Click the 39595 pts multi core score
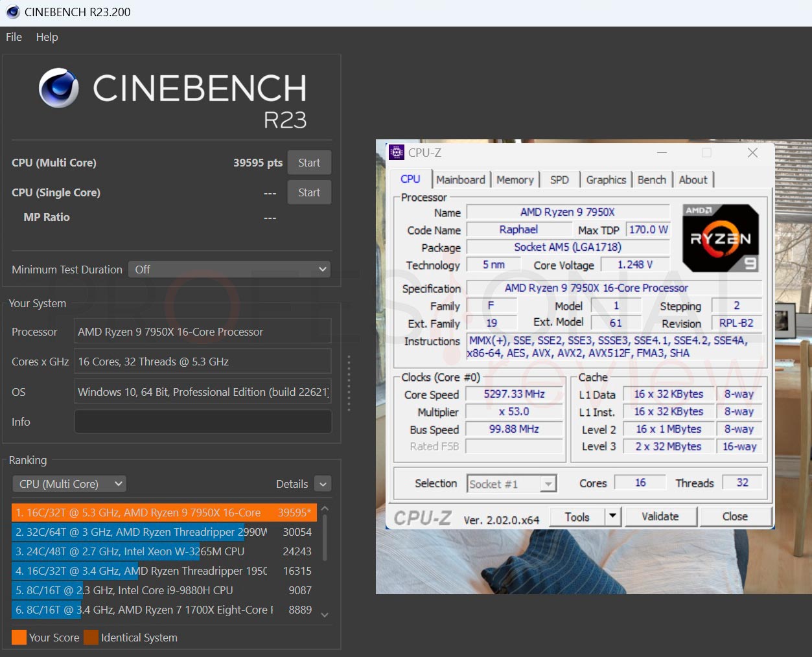The width and height of the screenshot is (812, 657). click(258, 163)
